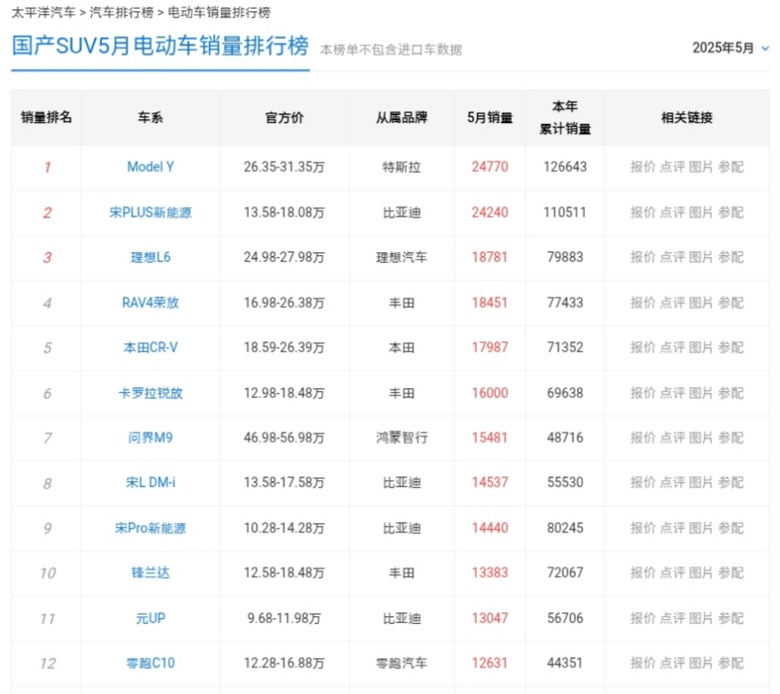Open 点评 link in the 宋PLUS新能源 row

point(672,212)
